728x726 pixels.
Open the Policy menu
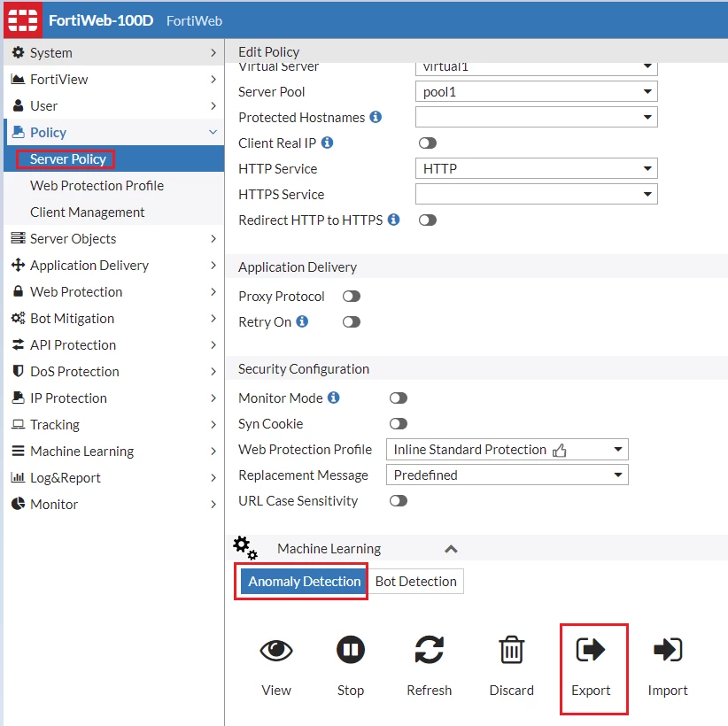[113, 132]
